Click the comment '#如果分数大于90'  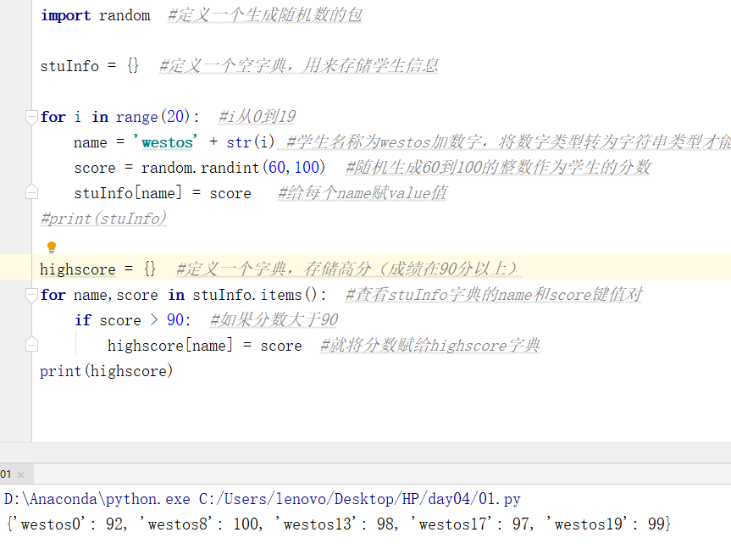[274, 320]
